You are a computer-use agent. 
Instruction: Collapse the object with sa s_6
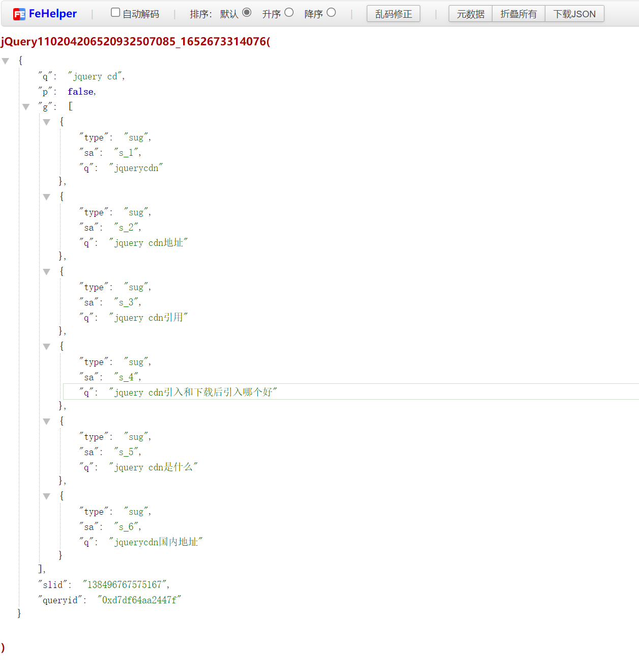click(47, 496)
